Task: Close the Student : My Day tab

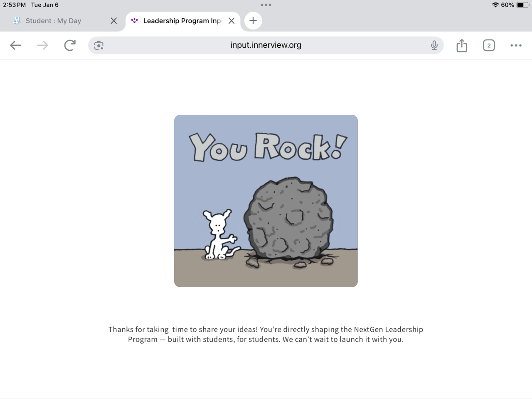Action: tap(114, 21)
